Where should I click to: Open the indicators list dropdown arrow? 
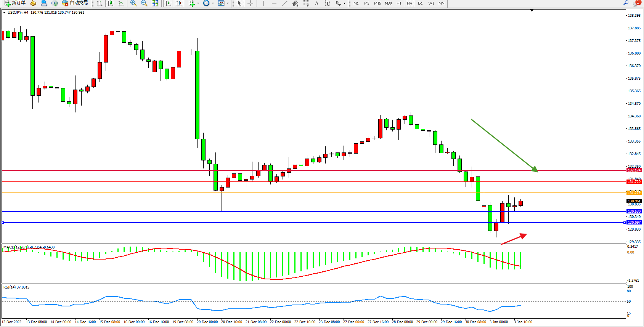tap(198, 3)
